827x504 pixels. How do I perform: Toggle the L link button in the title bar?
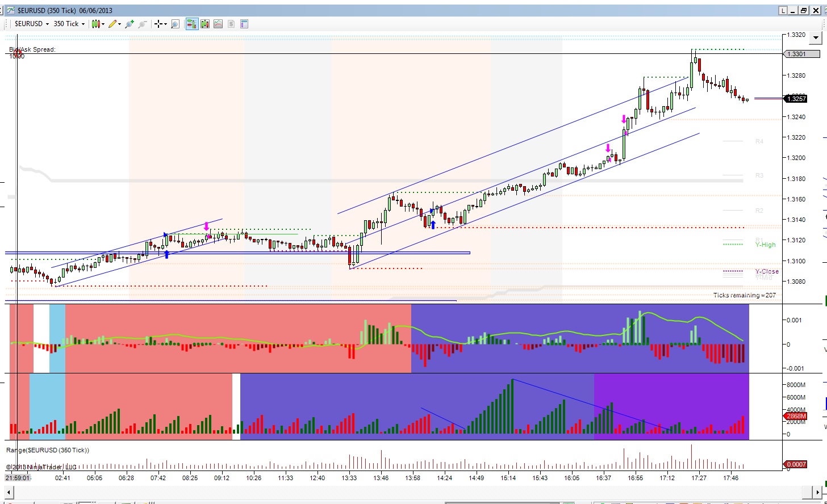783,10
